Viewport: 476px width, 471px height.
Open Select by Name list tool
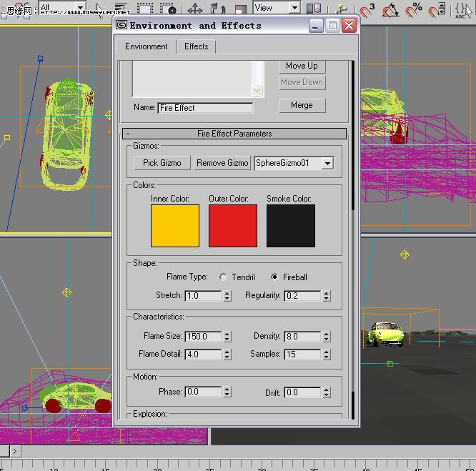[121, 9]
